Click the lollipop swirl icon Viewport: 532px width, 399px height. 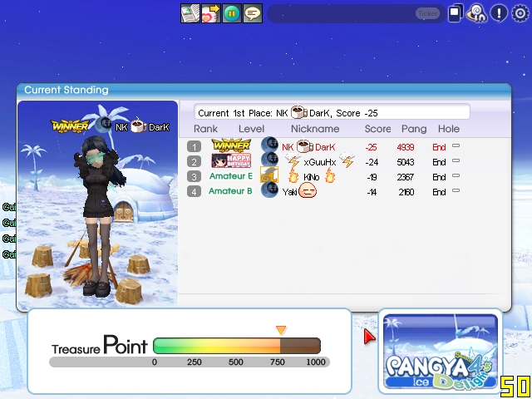(476, 13)
